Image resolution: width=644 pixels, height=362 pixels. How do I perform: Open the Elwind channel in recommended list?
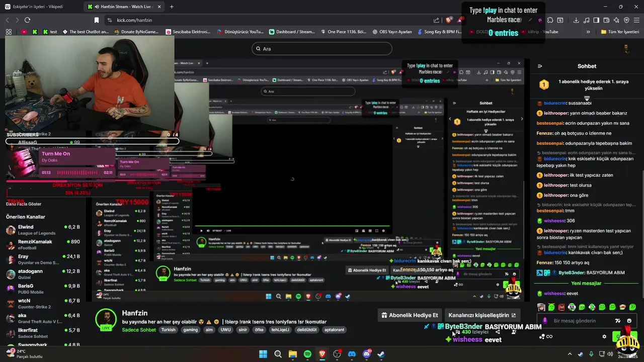[x=43, y=230]
